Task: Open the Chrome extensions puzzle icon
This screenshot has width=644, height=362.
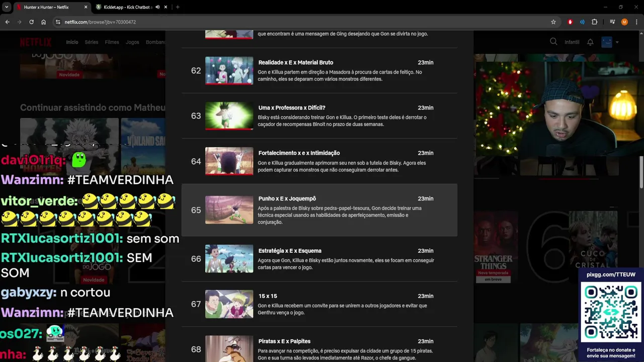Action: point(594,22)
